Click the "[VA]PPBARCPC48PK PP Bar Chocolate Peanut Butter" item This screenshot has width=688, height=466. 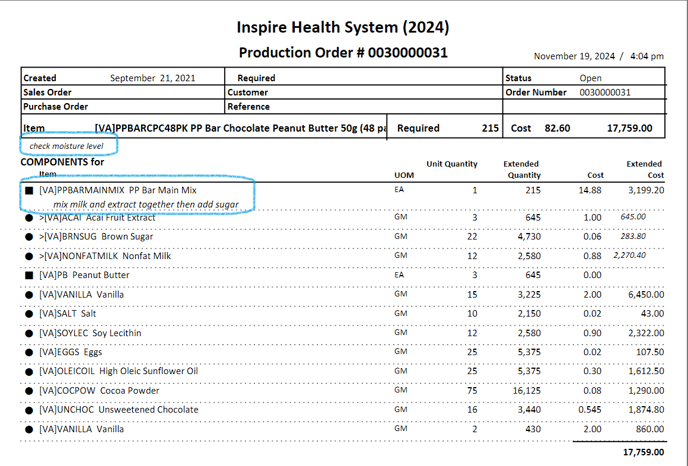pos(240,128)
